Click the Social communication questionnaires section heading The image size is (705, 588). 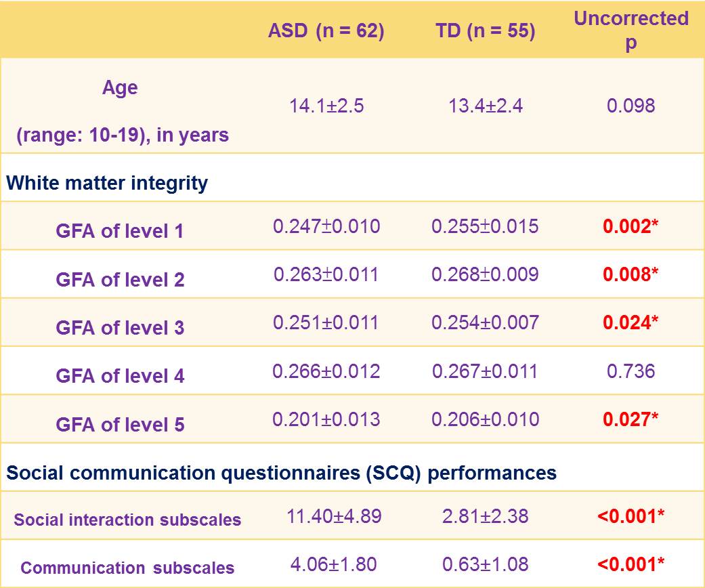click(x=281, y=472)
